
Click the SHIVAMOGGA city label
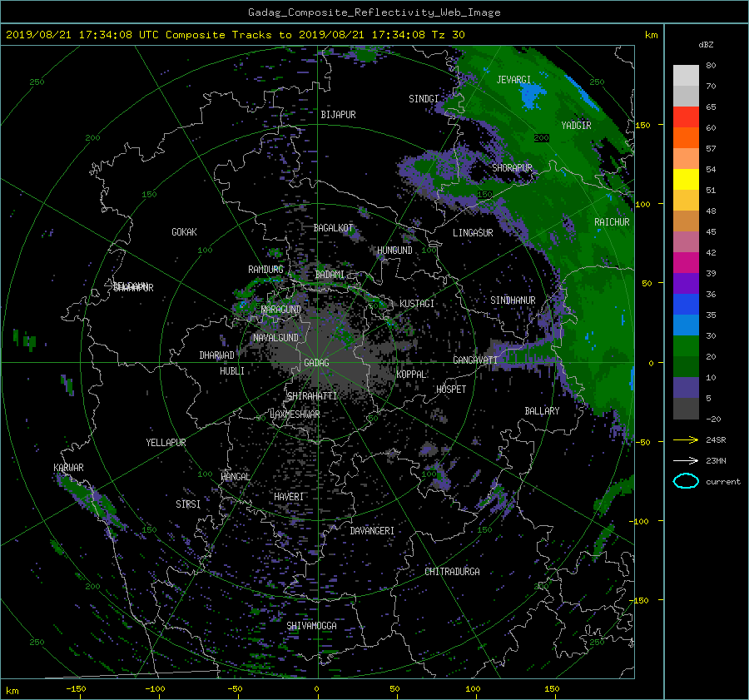(311, 625)
